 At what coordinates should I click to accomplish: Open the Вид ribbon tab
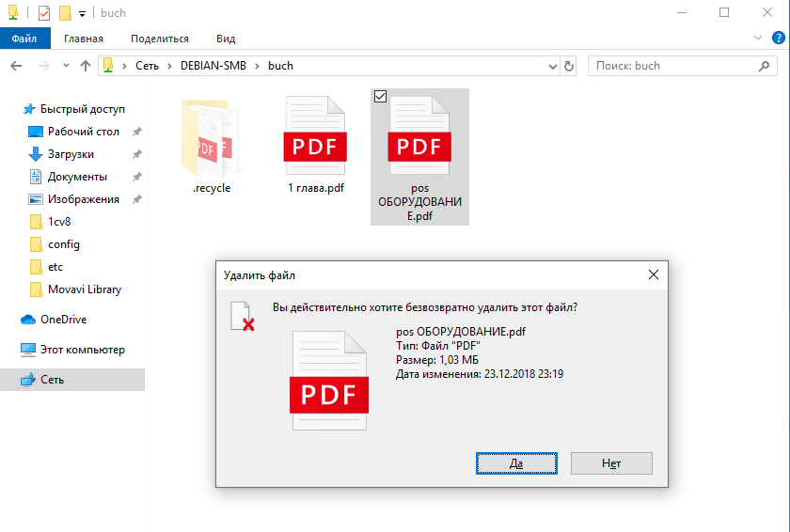pos(226,39)
